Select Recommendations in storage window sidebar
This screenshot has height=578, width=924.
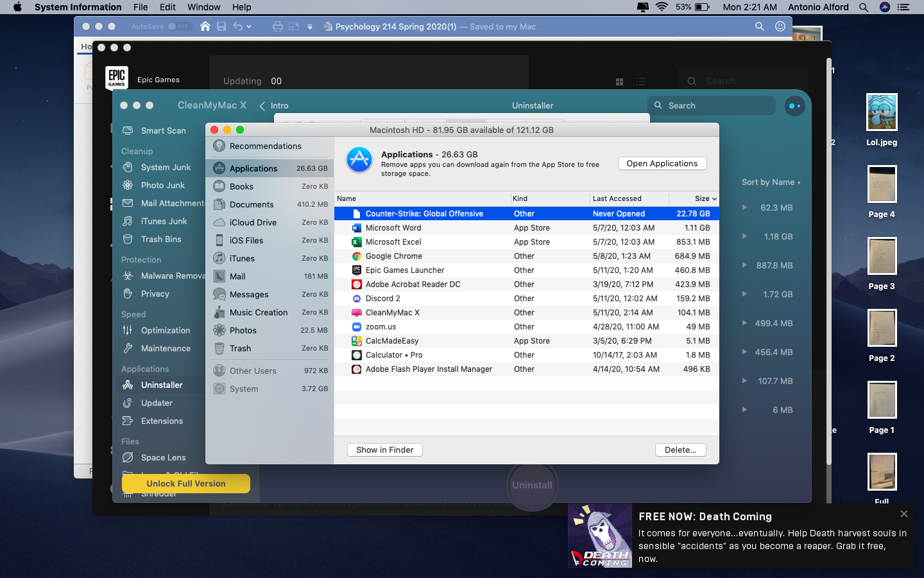point(269,146)
